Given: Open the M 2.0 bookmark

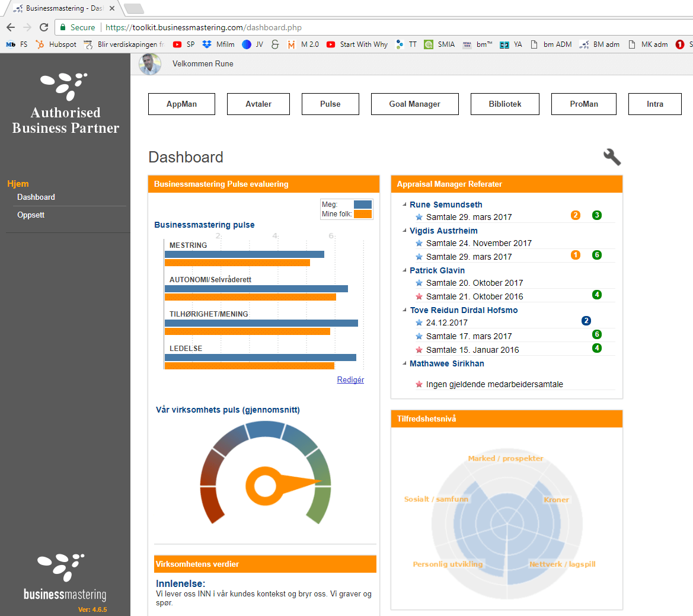Looking at the screenshot, I should point(303,44).
